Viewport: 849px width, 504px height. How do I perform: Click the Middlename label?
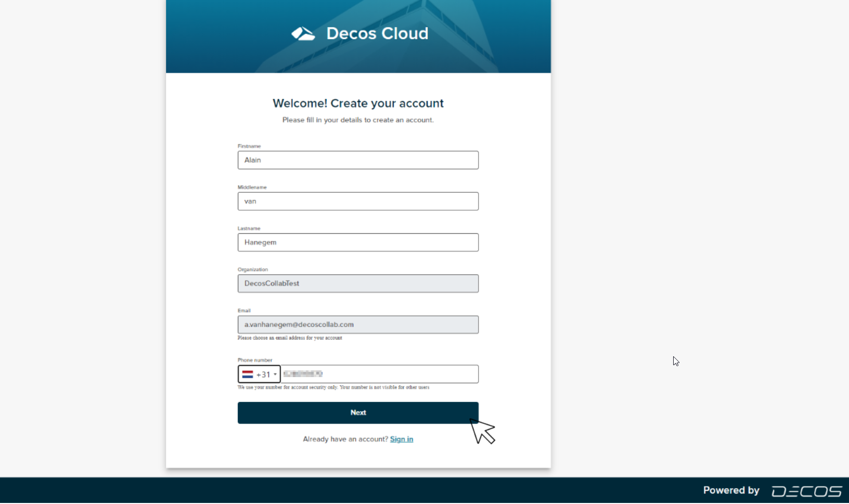[x=252, y=188]
